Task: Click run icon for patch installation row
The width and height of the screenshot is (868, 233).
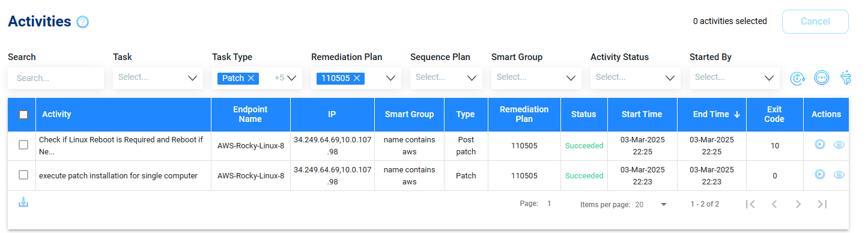Action: [x=819, y=174]
